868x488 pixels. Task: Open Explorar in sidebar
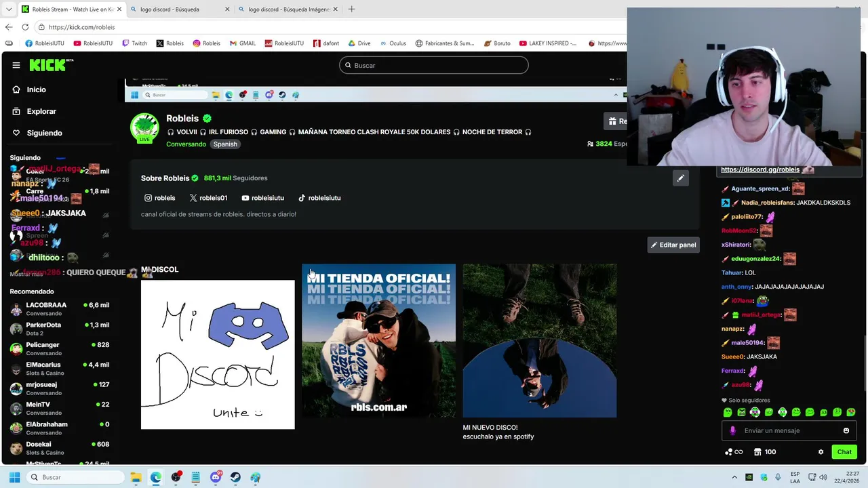(x=35, y=111)
